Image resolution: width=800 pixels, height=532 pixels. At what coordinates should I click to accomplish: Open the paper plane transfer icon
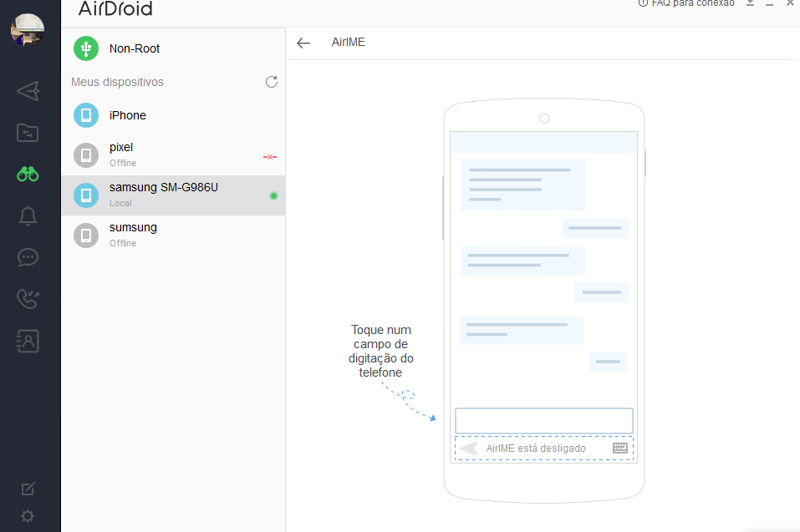[28, 90]
